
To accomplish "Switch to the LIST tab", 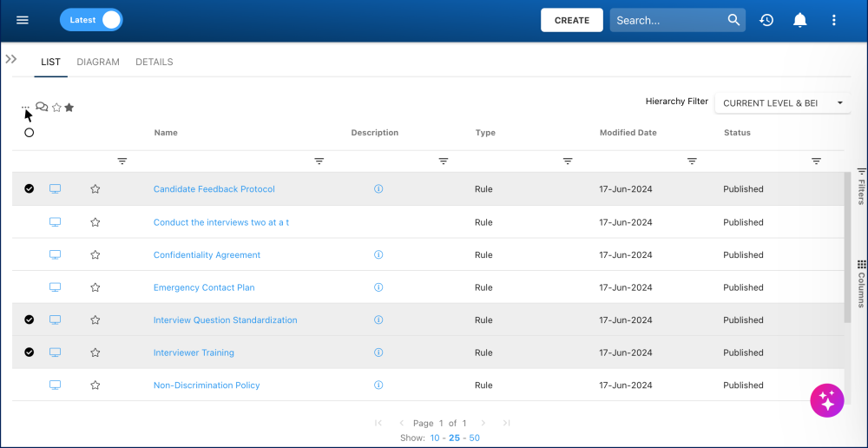I will coord(50,62).
